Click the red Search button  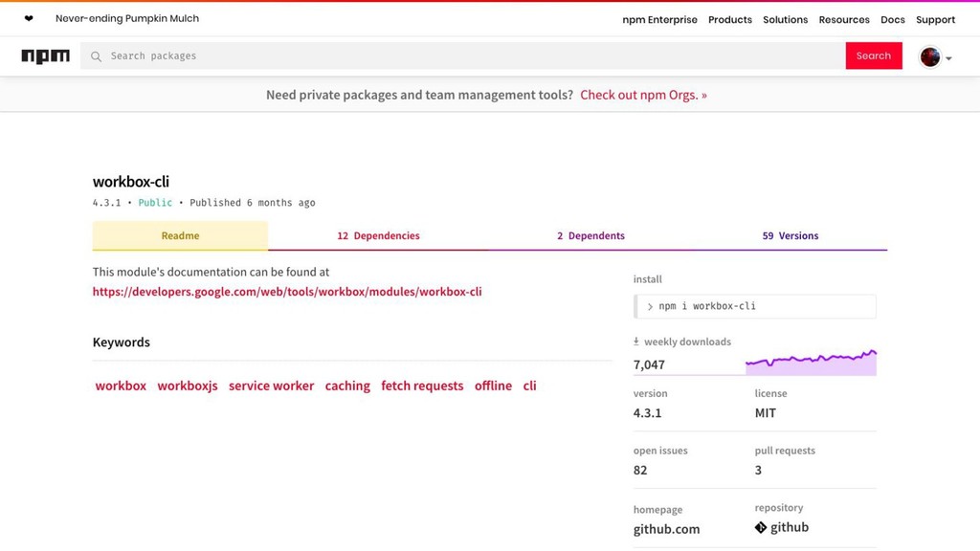tap(874, 55)
